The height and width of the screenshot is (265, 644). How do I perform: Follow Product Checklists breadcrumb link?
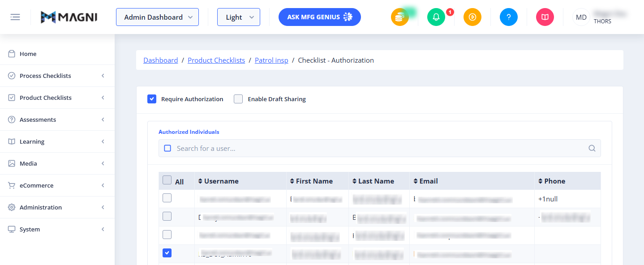[216, 60]
